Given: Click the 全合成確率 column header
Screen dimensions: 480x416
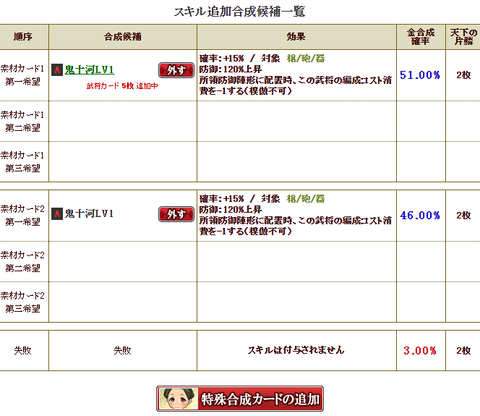Looking at the screenshot, I should 421,37.
